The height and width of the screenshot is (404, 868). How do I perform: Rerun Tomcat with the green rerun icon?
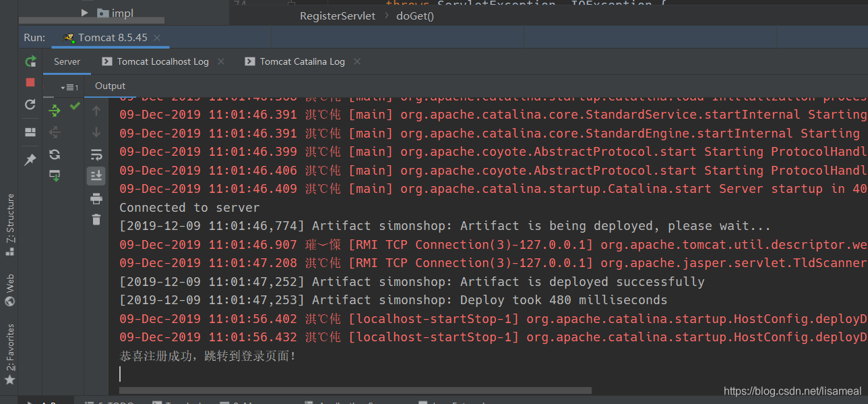pos(30,61)
